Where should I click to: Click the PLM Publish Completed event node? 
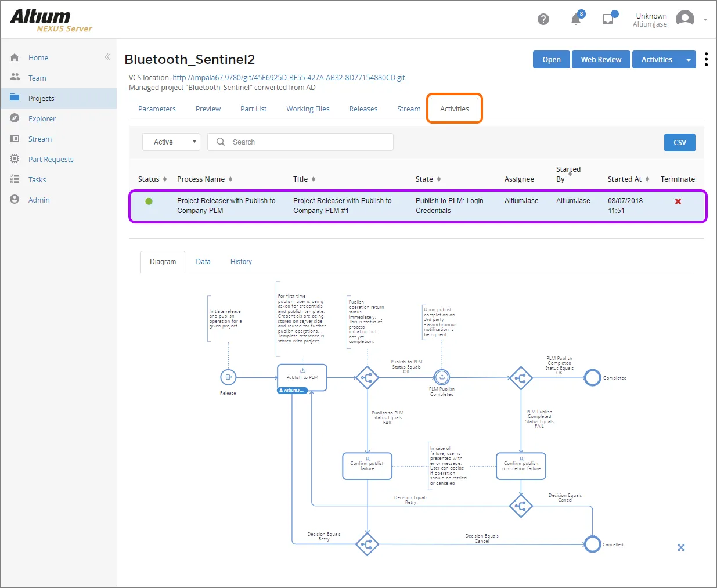(x=442, y=377)
